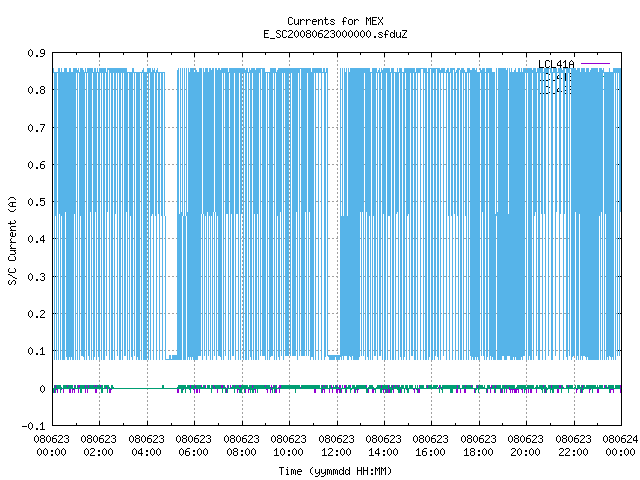
Task: Select the filename 'E_SC20080623000000.sfduZ' subtitle
Action: pyautogui.click(x=335, y=34)
